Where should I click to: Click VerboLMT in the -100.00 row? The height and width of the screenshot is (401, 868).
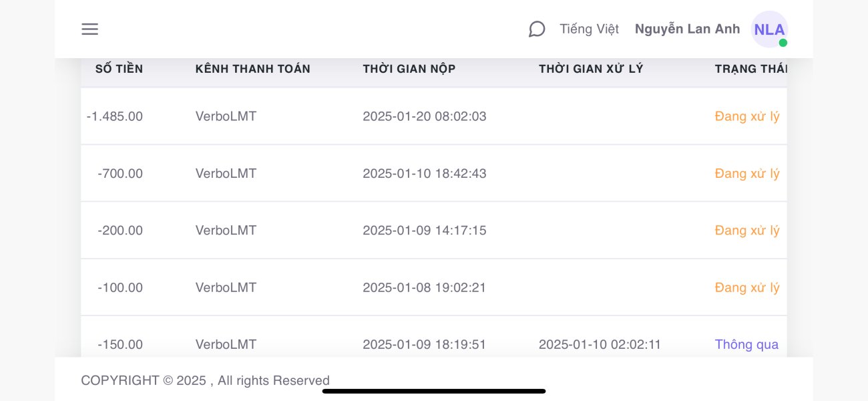click(226, 288)
